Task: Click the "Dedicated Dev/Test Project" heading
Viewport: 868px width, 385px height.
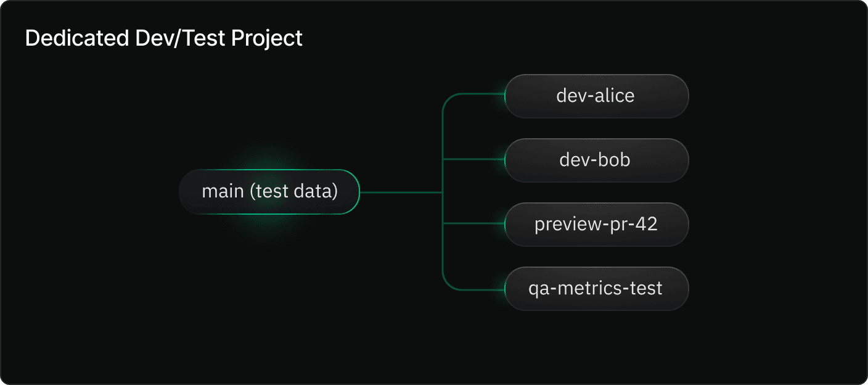Action: [x=164, y=38]
